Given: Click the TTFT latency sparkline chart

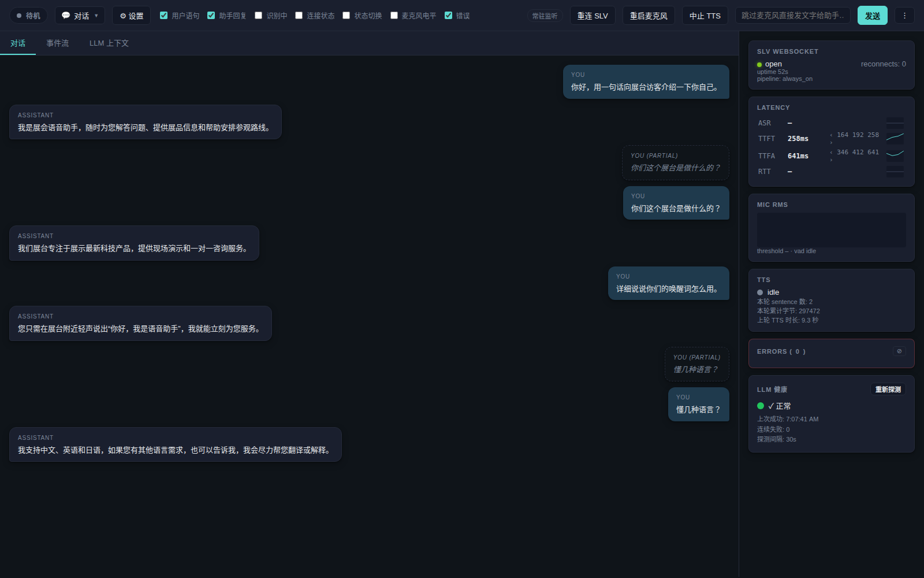Looking at the screenshot, I should (895, 138).
